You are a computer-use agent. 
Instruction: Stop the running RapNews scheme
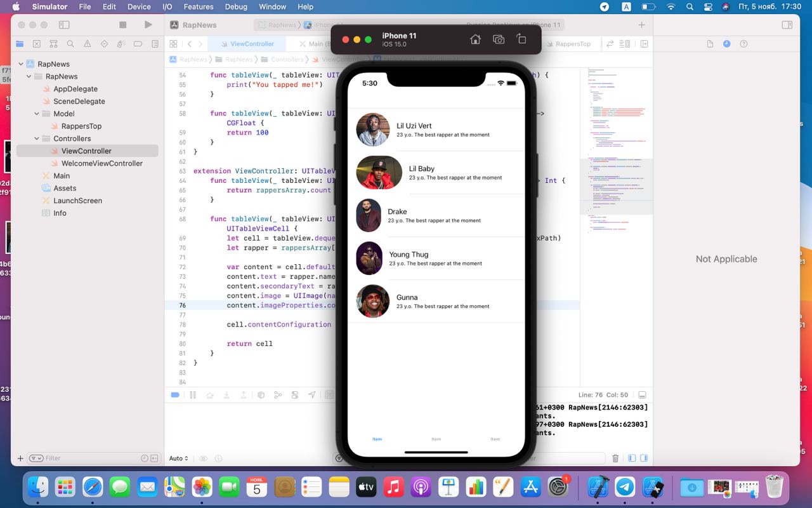[x=123, y=25]
